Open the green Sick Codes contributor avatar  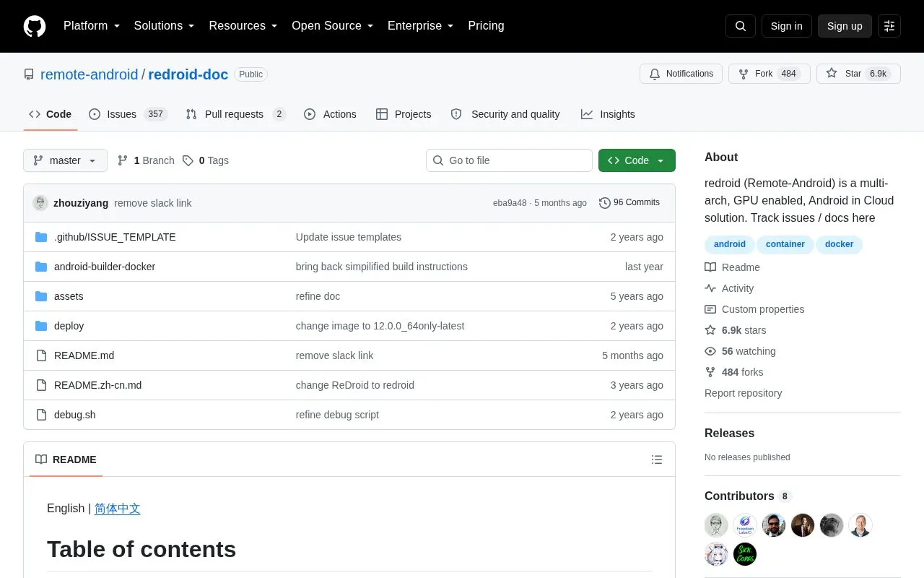click(x=745, y=554)
